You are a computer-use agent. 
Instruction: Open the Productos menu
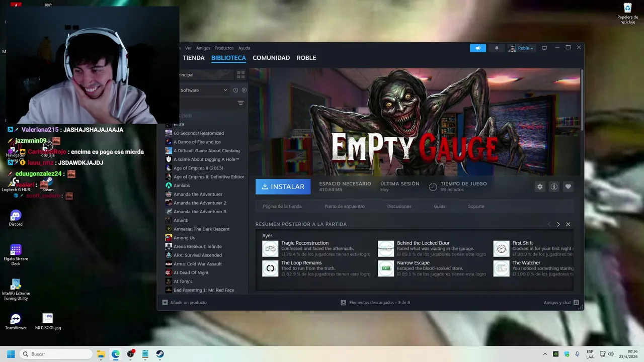(224, 48)
